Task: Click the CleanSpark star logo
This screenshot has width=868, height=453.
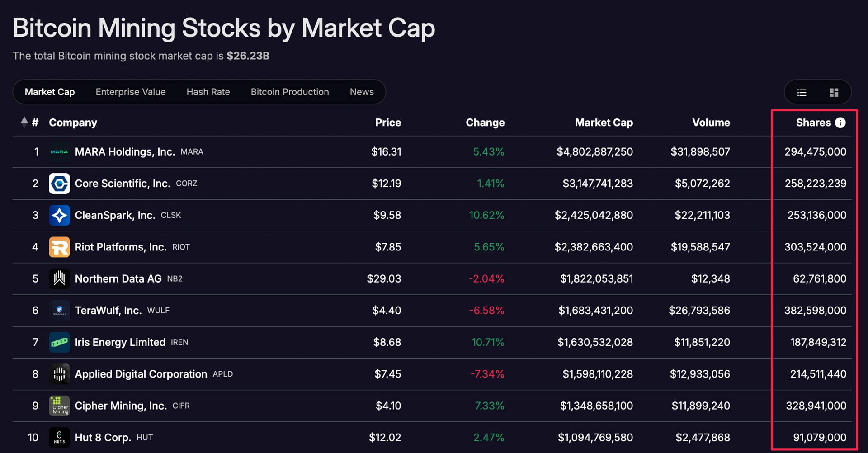Action: point(59,215)
